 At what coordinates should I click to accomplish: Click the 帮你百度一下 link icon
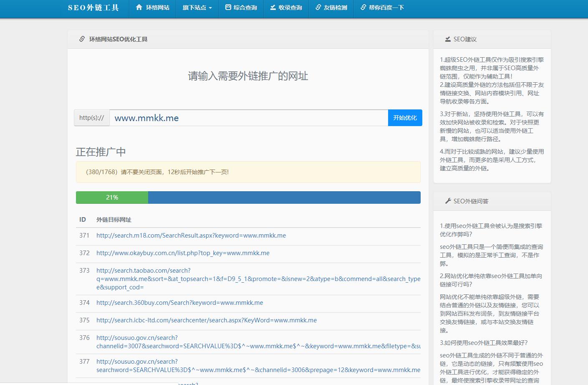pos(363,8)
